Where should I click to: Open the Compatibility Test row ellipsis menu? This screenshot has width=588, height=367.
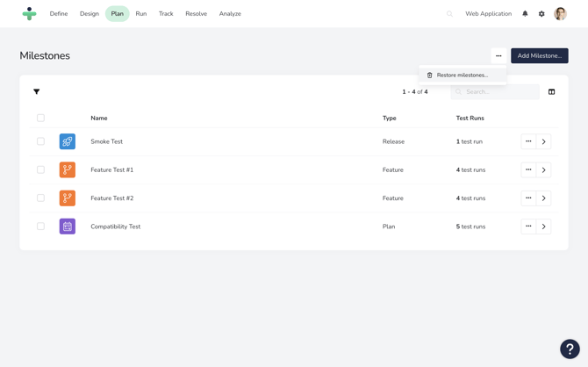[528, 227]
